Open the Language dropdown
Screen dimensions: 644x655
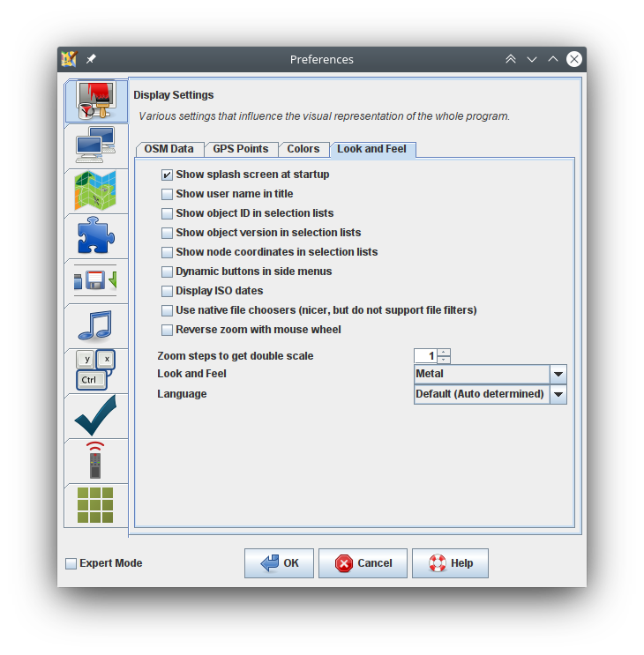pyautogui.click(x=558, y=394)
